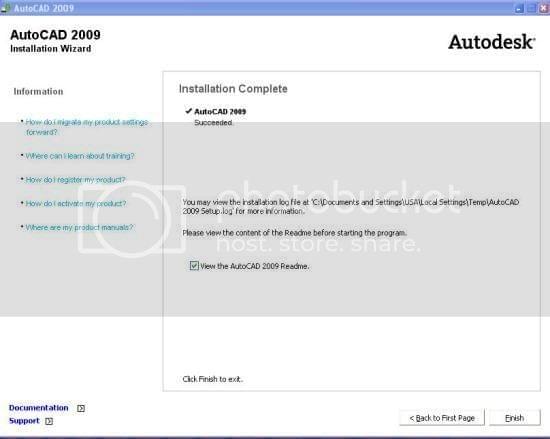Open the Support link
550x439 pixels.
coord(24,420)
